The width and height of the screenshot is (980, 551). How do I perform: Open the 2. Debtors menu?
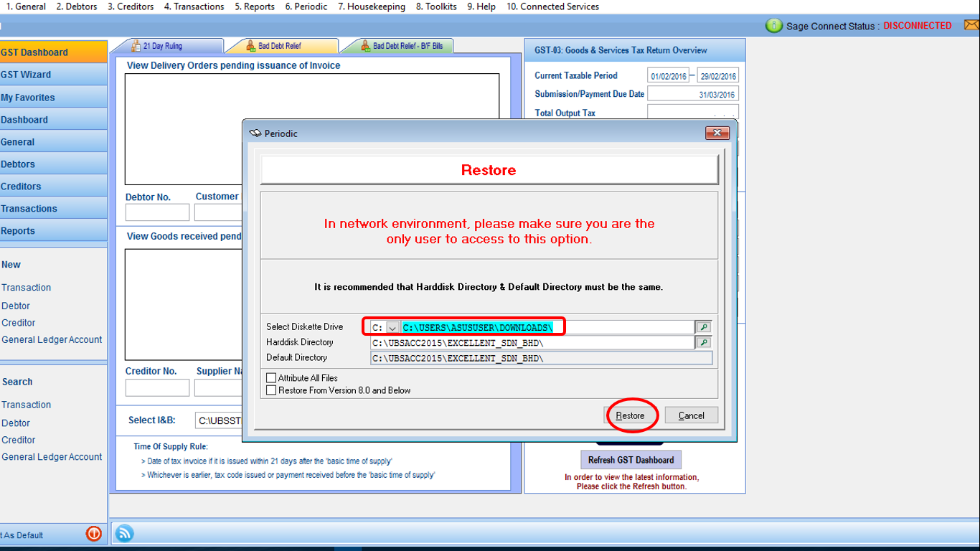tap(77, 6)
